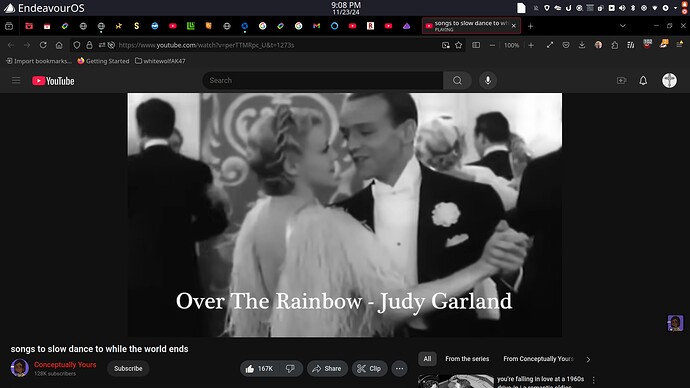Open the Bluetooth tray icon
The height and width of the screenshot is (388, 690).
(x=633, y=8)
